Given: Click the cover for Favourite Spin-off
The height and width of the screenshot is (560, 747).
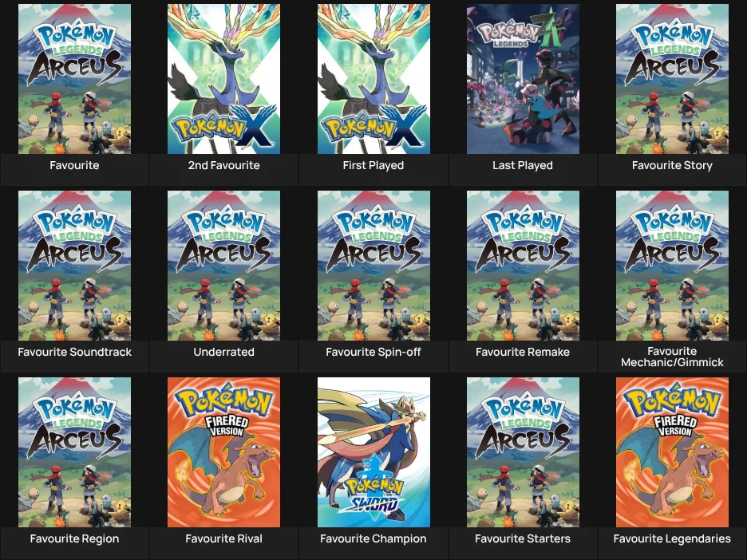Looking at the screenshot, I should point(373,266).
